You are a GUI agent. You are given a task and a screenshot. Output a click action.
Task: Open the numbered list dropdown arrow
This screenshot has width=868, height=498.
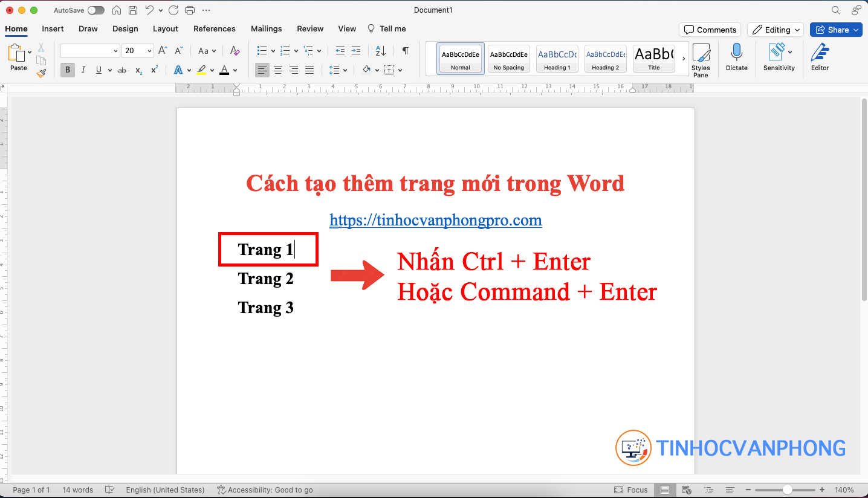(x=296, y=51)
